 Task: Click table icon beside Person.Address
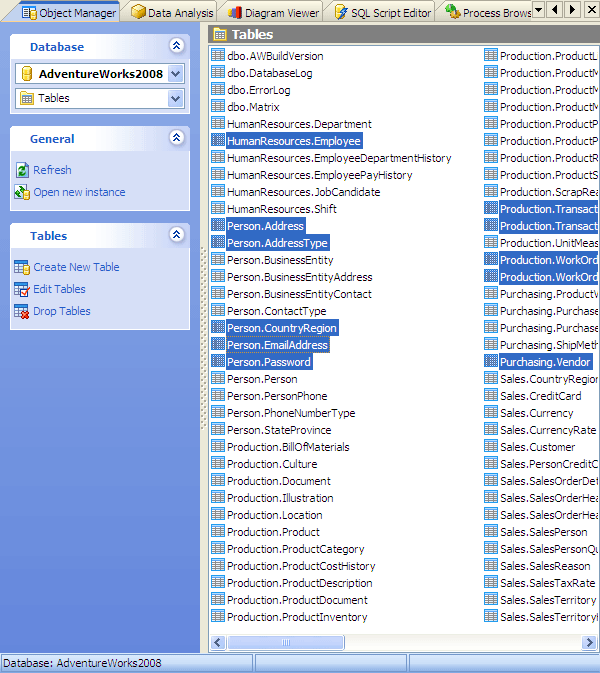tap(218, 226)
